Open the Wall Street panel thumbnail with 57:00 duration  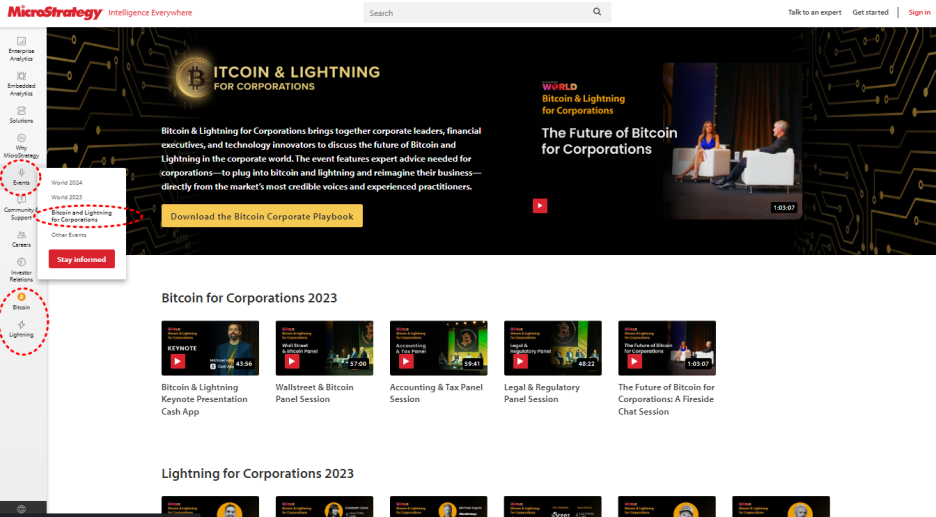coord(324,348)
